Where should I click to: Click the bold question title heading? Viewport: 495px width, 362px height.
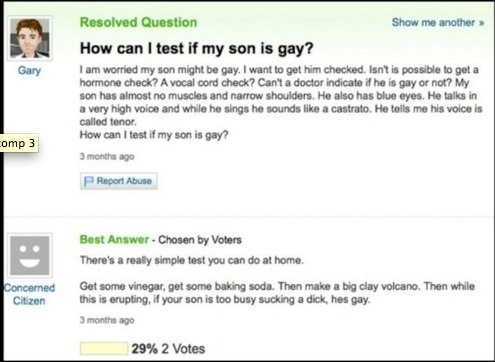click(x=196, y=49)
